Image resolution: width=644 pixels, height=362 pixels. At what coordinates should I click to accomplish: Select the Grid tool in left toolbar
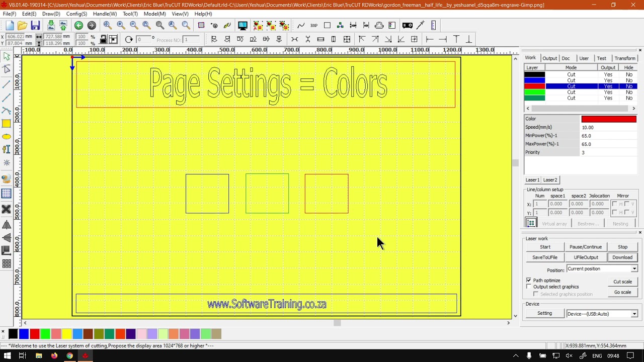[7, 194]
